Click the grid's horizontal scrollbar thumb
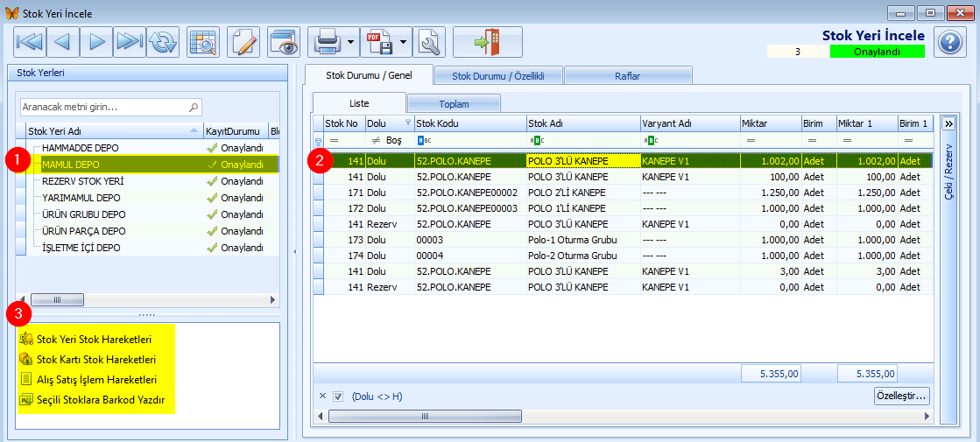The image size is (980, 442). [x=425, y=416]
